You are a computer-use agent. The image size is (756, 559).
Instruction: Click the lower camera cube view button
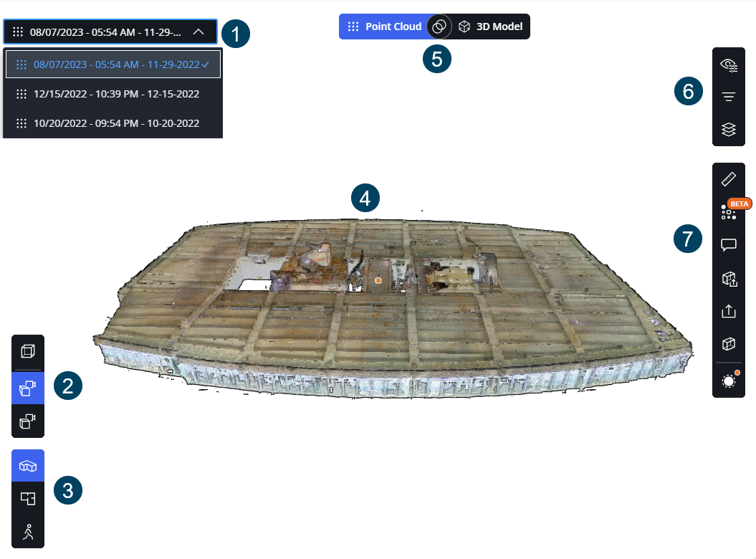point(28,421)
